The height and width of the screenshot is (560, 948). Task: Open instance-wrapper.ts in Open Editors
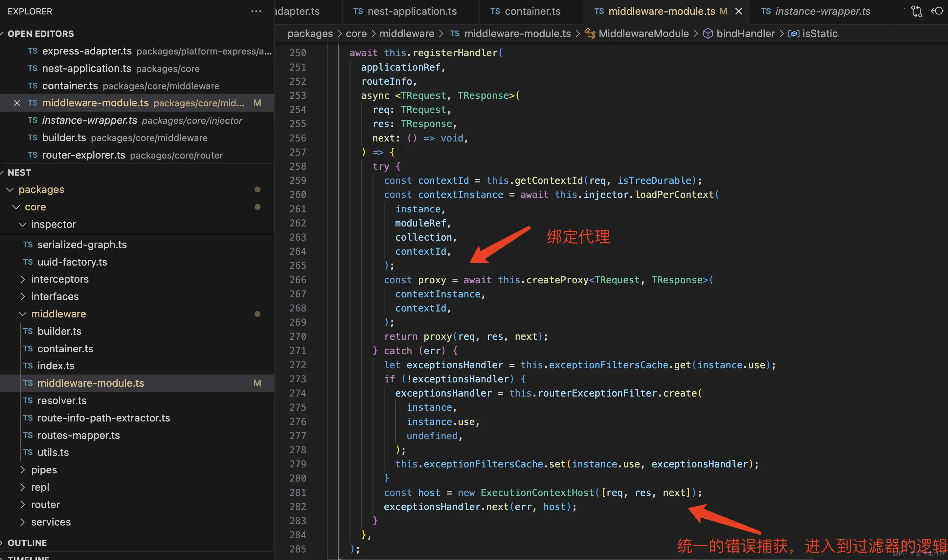coord(137,120)
